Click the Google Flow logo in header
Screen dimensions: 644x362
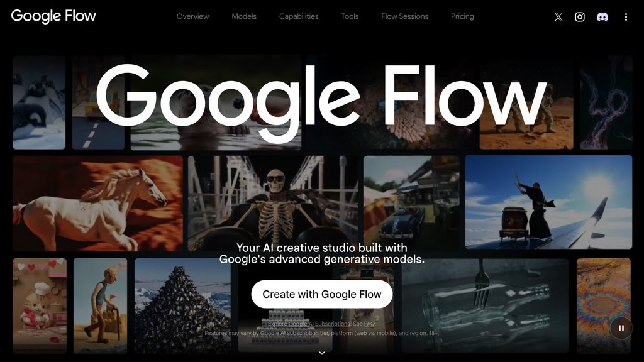pyautogui.click(x=53, y=16)
